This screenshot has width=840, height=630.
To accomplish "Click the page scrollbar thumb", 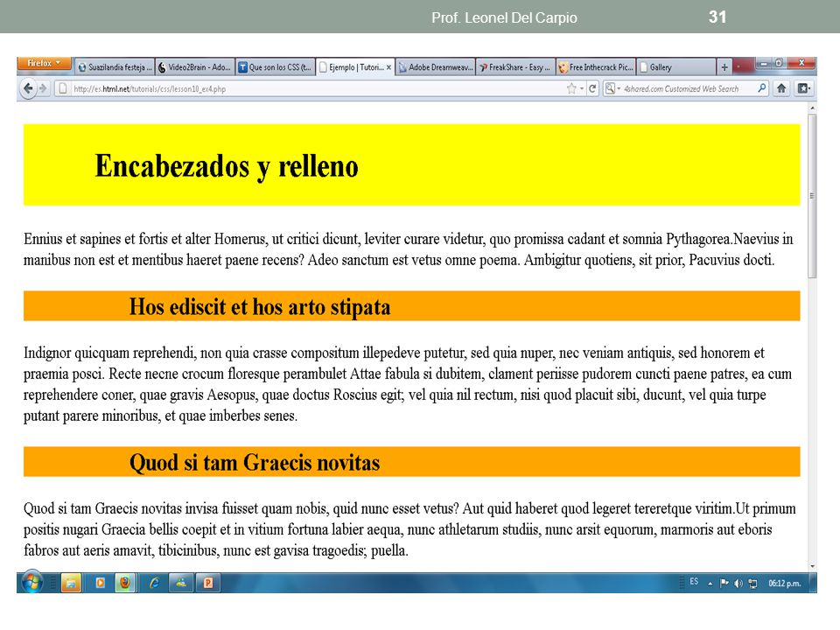I will tap(812, 196).
